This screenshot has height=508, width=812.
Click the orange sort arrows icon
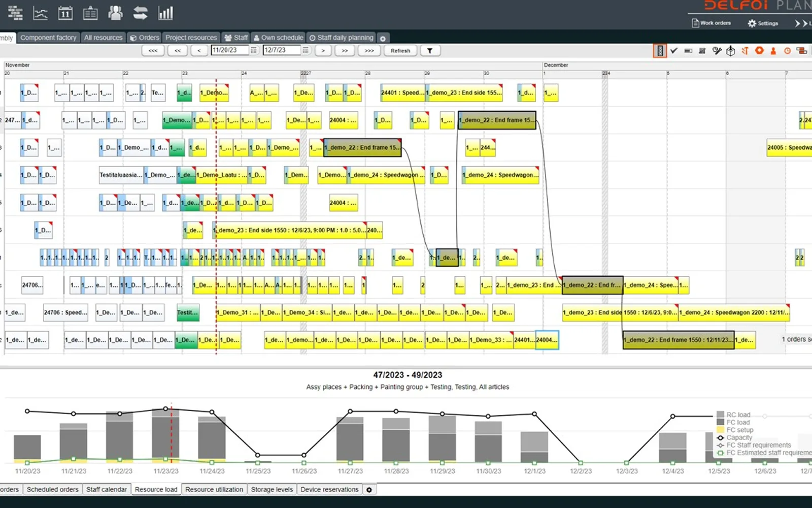pyautogui.click(x=745, y=51)
